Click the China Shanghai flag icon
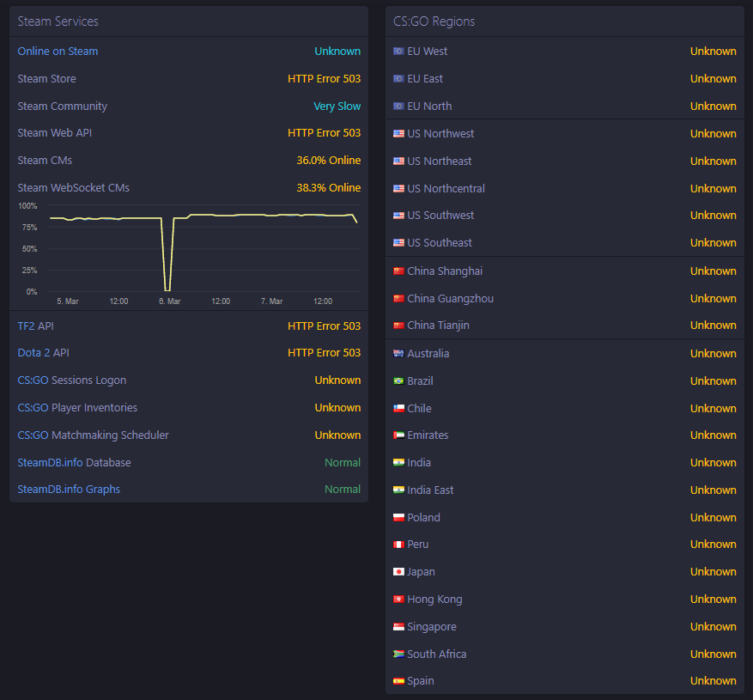This screenshot has height=700, width=753. 398,271
